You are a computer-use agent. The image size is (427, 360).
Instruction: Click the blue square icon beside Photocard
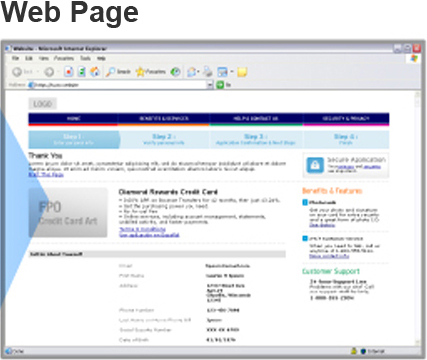305,202
